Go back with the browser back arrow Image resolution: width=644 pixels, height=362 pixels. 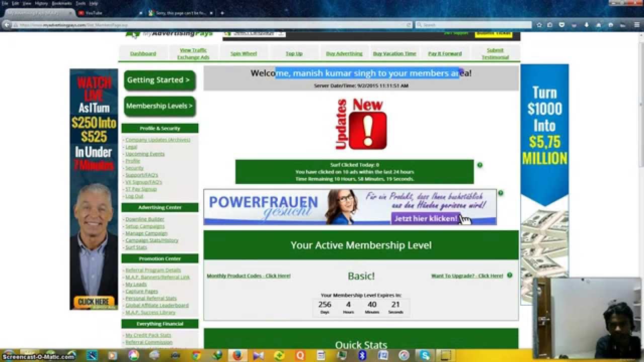(7, 25)
